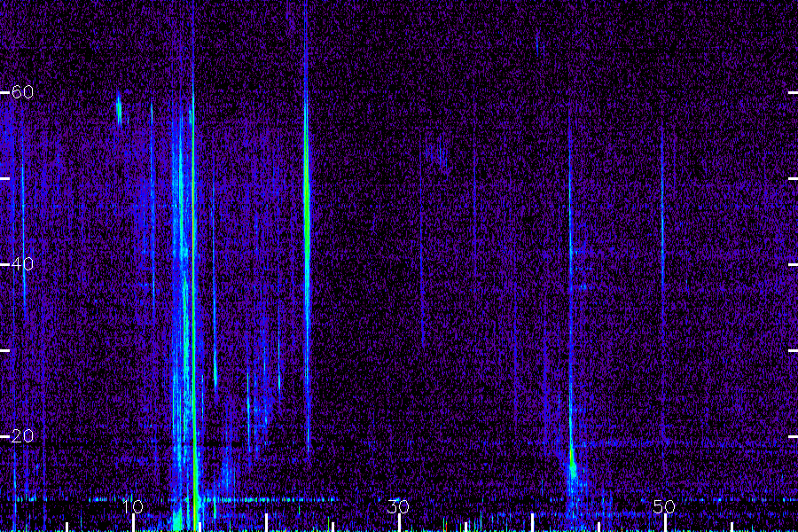798x532 pixels.
Task: Click the 30 label on the time axis
Action: (x=398, y=506)
